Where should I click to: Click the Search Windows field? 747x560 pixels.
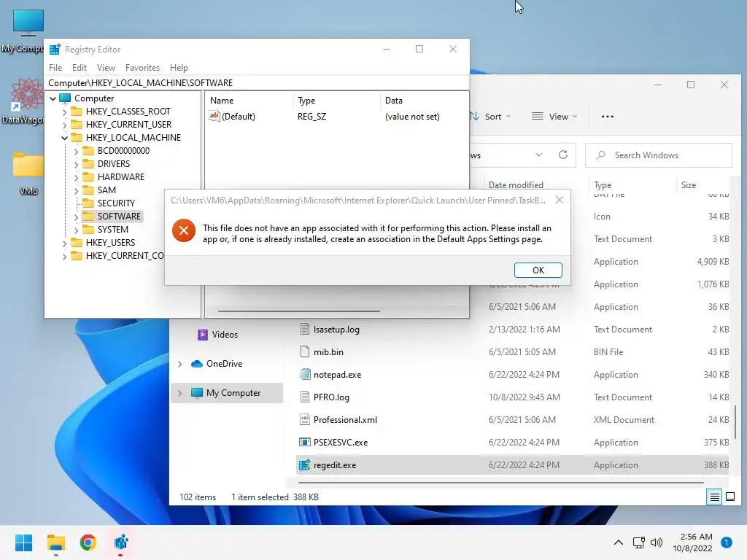pos(659,155)
